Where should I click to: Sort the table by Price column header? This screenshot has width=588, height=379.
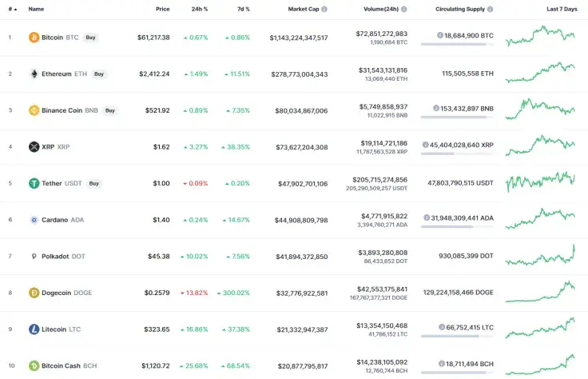(162, 10)
